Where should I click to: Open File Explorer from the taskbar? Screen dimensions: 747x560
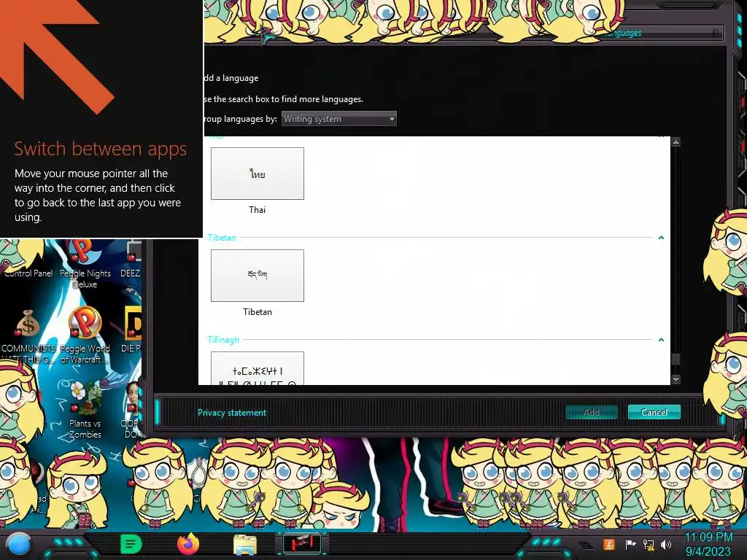point(245,545)
